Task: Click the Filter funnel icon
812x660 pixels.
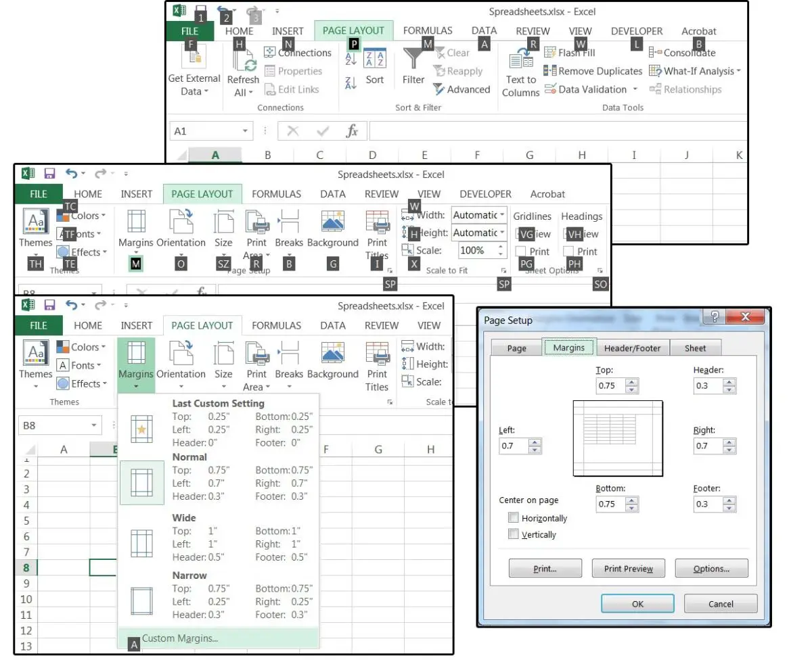Action: point(413,59)
